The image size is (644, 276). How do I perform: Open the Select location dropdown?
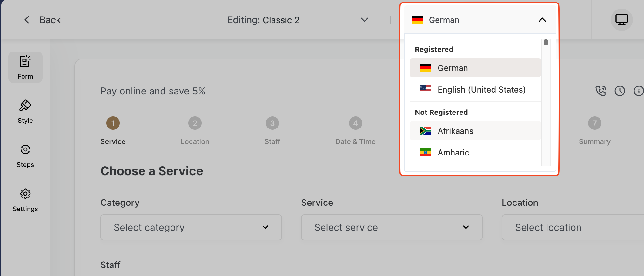point(573,227)
